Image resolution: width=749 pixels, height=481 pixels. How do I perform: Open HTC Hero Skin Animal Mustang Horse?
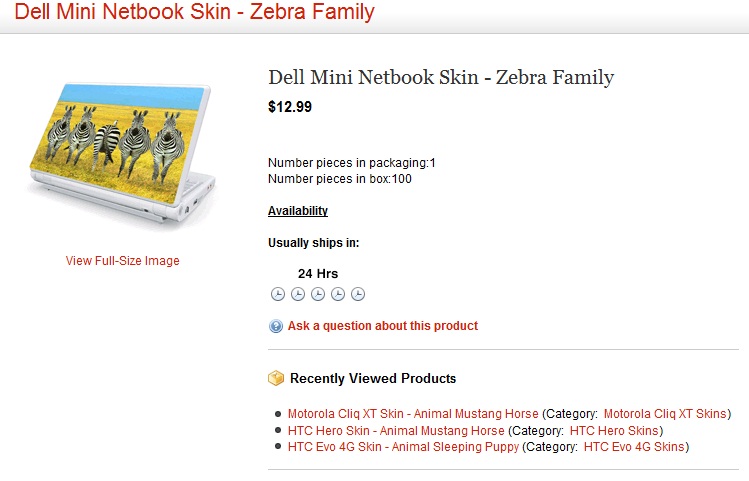tap(396, 431)
